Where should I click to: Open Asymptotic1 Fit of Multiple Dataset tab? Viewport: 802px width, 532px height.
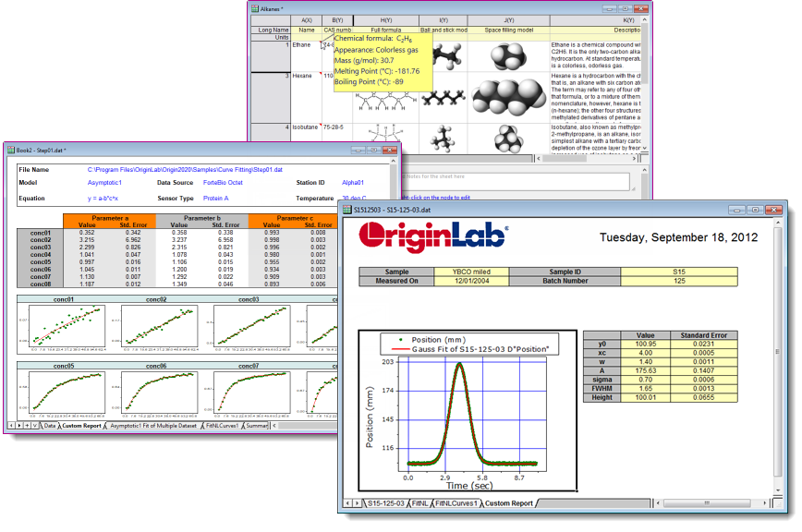click(x=153, y=426)
